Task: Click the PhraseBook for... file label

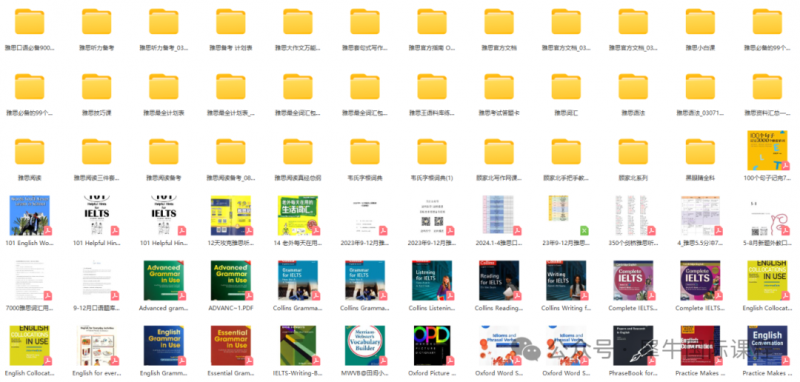Action: click(x=633, y=373)
